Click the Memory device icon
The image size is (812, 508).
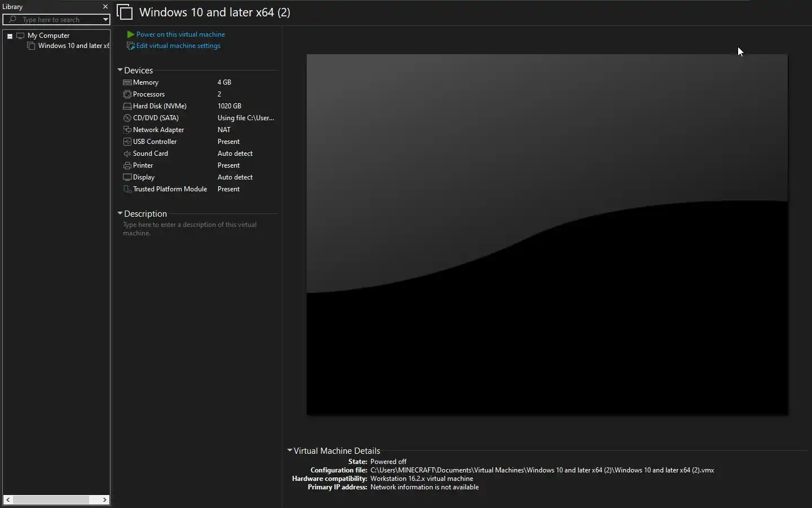[127, 82]
